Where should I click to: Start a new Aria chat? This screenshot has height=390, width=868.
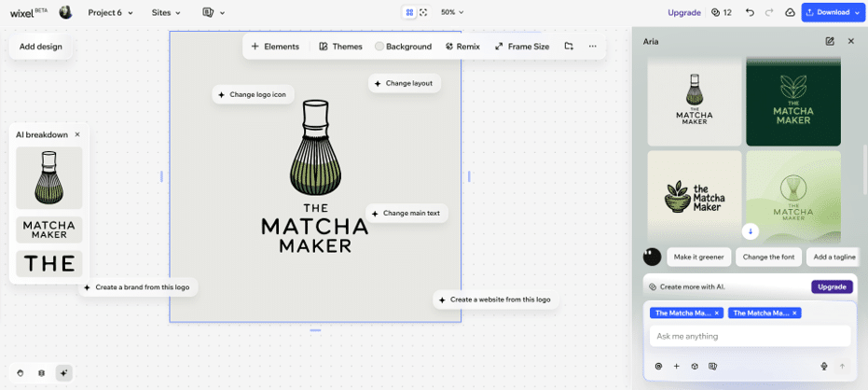pyautogui.click(x=830, y=41)
